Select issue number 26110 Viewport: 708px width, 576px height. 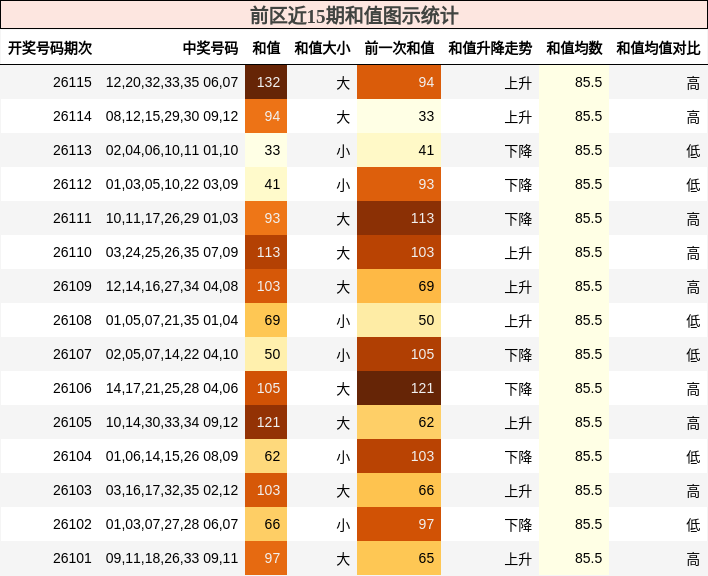(x=72, y=252)
